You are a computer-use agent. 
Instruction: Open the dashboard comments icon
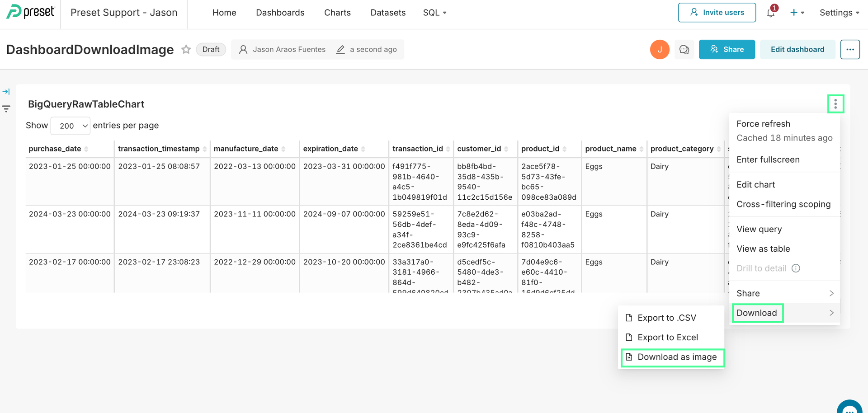684,49
